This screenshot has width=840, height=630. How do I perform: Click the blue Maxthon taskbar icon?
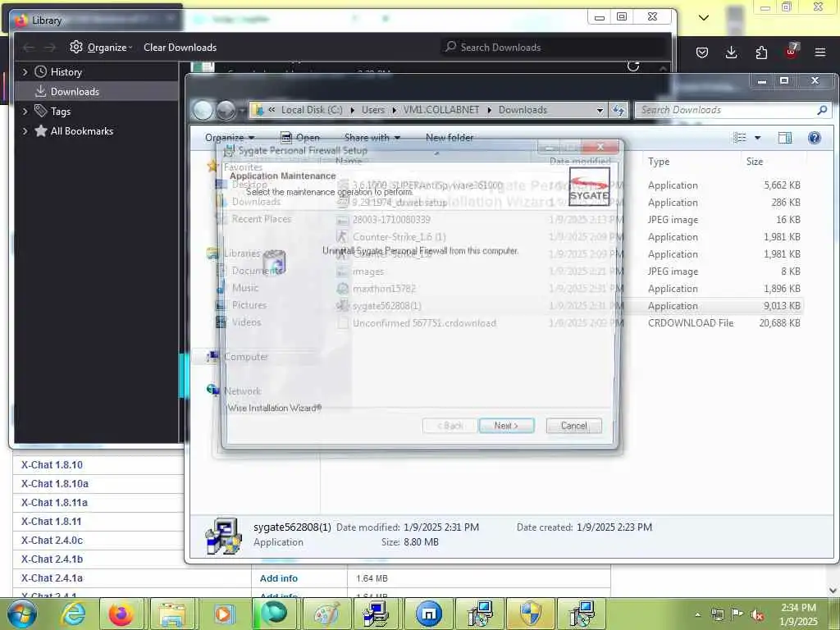click(x=428, y=614)
